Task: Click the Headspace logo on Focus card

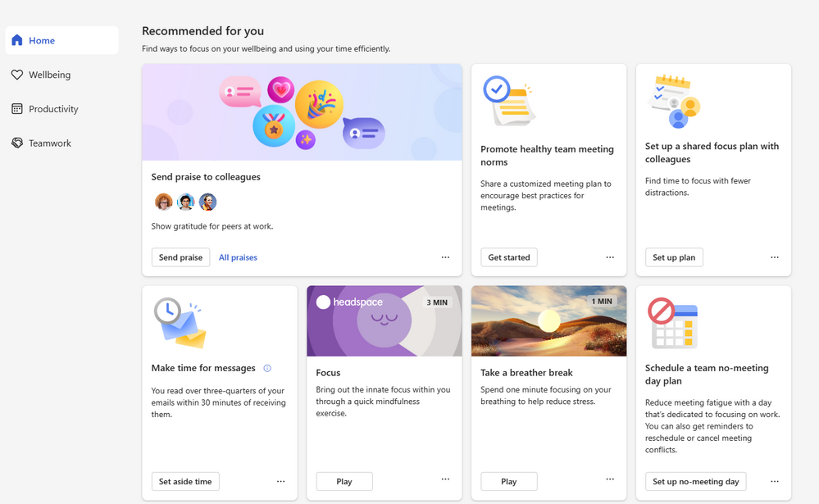Action: pyautogui.click(x=350, y=302)
